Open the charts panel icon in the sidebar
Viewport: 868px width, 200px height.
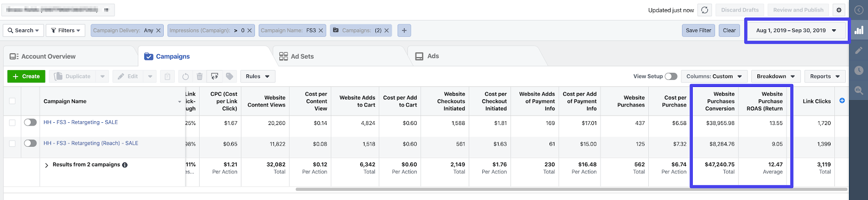coord(859,30)
